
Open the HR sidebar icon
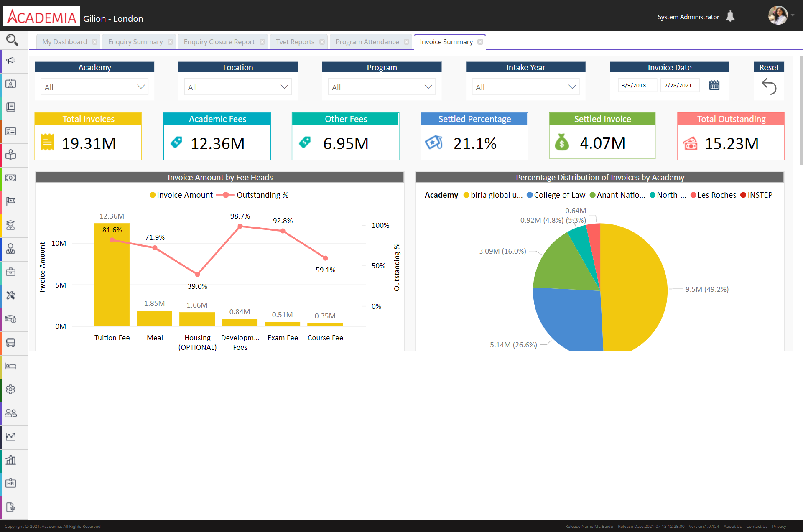[x=11, y=484]
